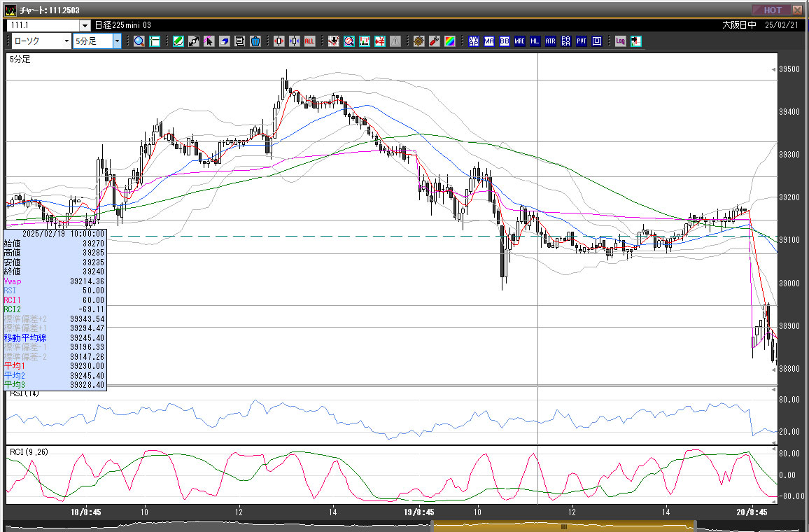Toggle the ATR indicator button
The width and height of the screenshot is (809, 532).
(x=550, y=41)
